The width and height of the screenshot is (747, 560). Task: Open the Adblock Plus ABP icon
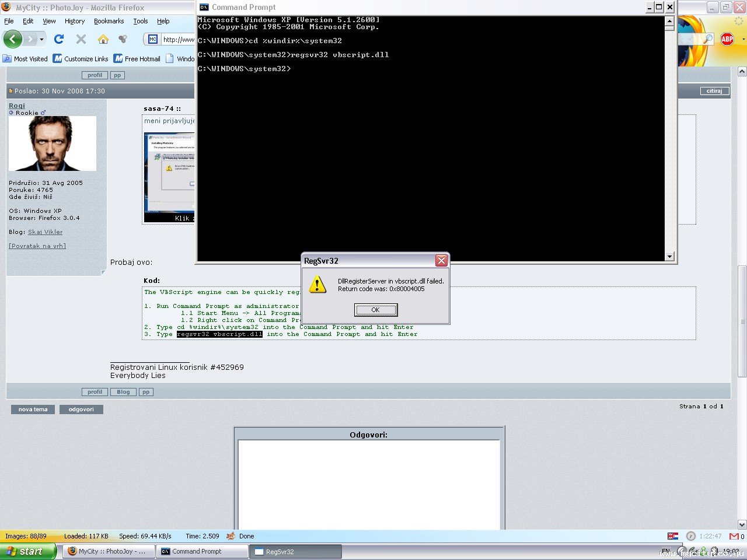(727, 39)
